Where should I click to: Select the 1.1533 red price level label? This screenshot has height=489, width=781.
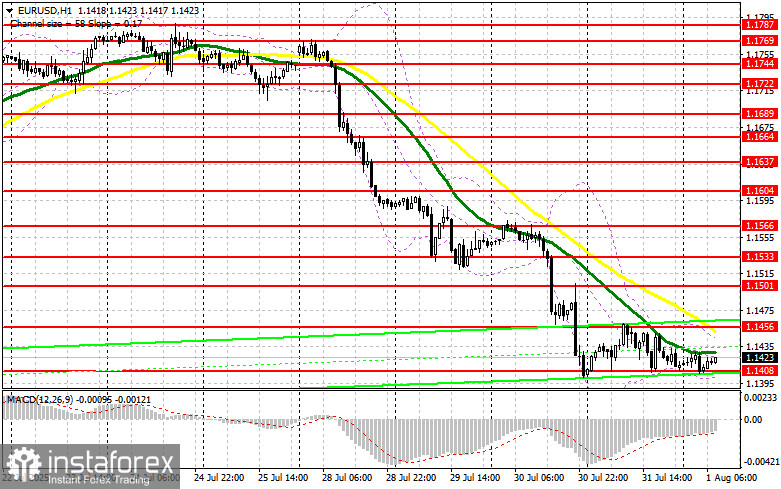760,256
